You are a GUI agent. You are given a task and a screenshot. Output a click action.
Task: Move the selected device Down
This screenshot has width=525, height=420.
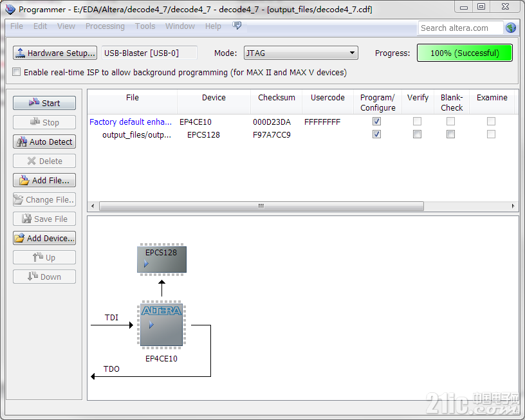click(x=44, y=277)
